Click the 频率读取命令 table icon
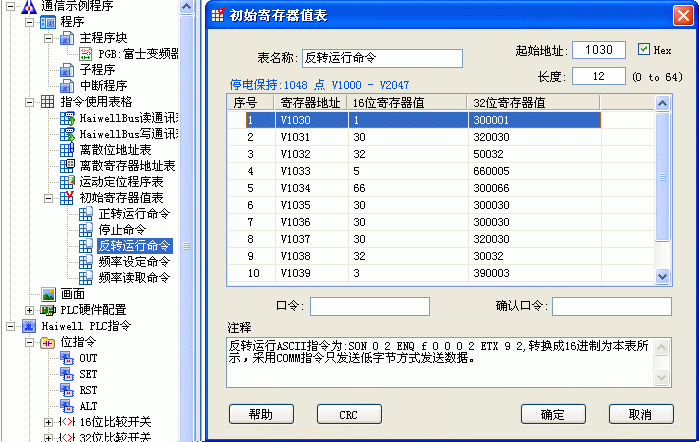The height and width of the screenshot is (442, 699). point(86,278)
